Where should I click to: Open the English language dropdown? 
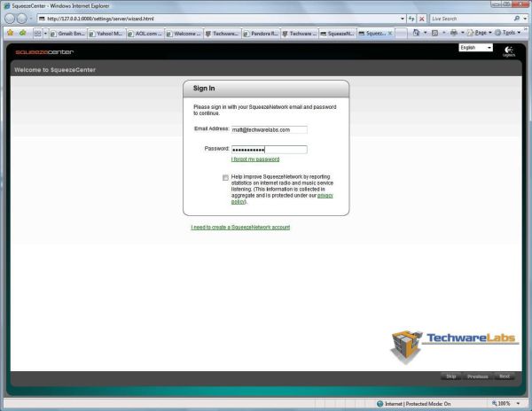pos(476,48)
